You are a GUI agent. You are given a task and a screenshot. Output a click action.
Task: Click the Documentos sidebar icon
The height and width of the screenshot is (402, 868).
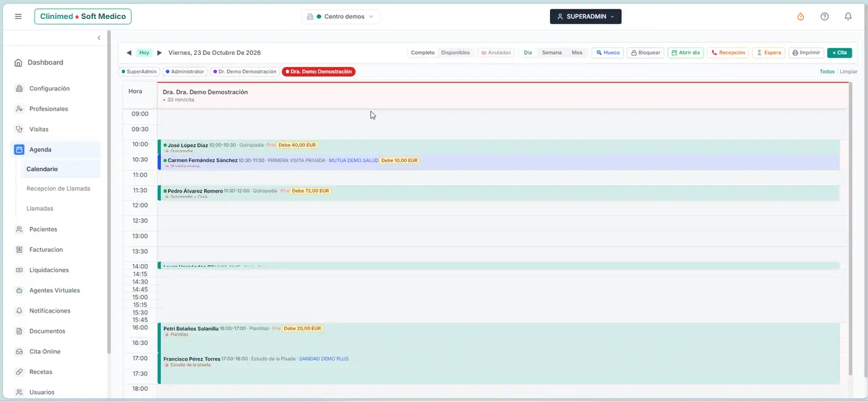pyautogui.click(x=20, y=331)
